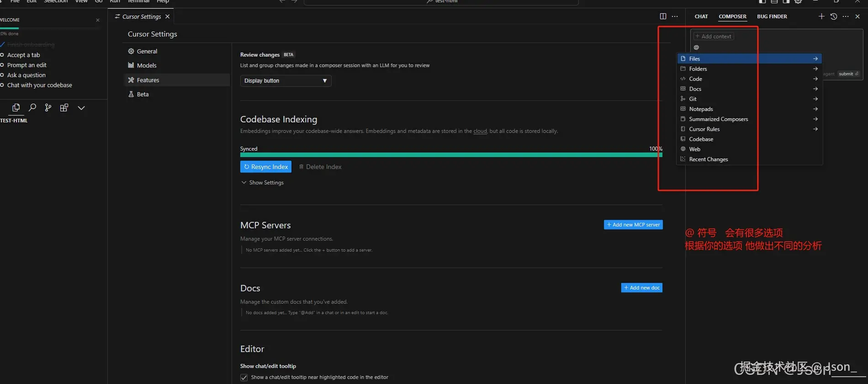Select Docs in the context menu
This screenshot has height=384, width=868.
[x=749, y=89]
